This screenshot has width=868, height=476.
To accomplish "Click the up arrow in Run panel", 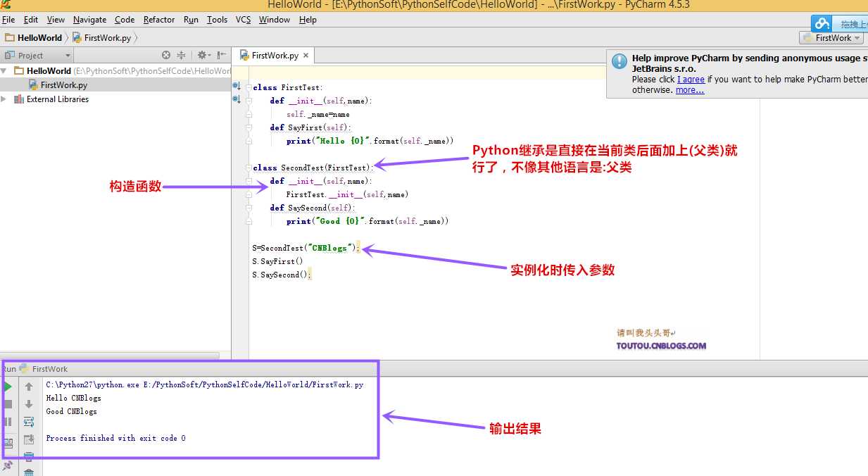I will point(29,387).
